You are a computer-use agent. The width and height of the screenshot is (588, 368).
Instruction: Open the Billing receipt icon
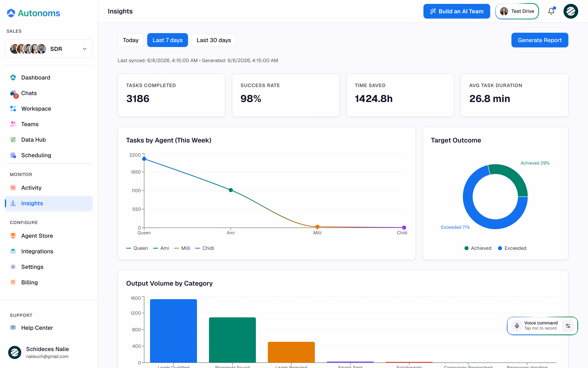[13, 282]
